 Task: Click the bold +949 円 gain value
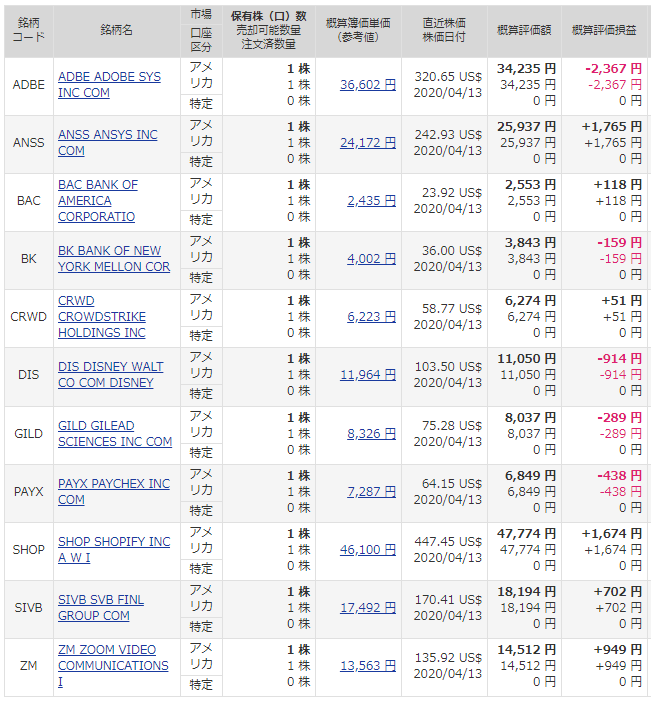[x=618, y=650]
